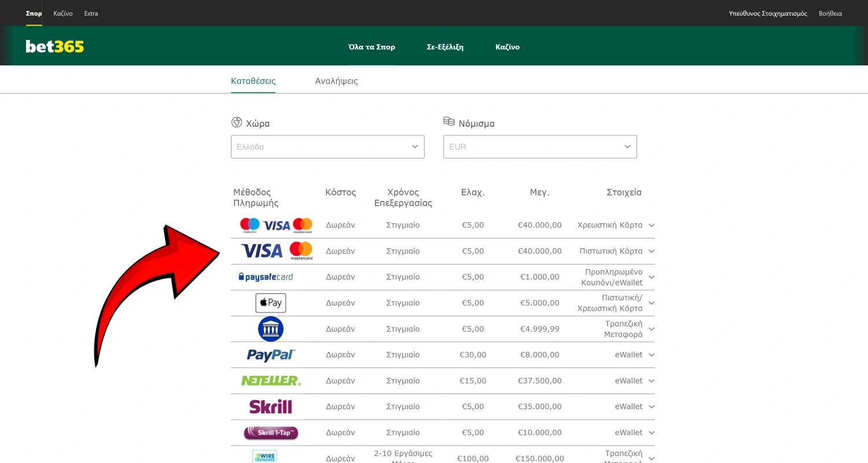868x463 pixels.
Task: Select the Paysafecard payment logo
Action: [x=266, y=277]
